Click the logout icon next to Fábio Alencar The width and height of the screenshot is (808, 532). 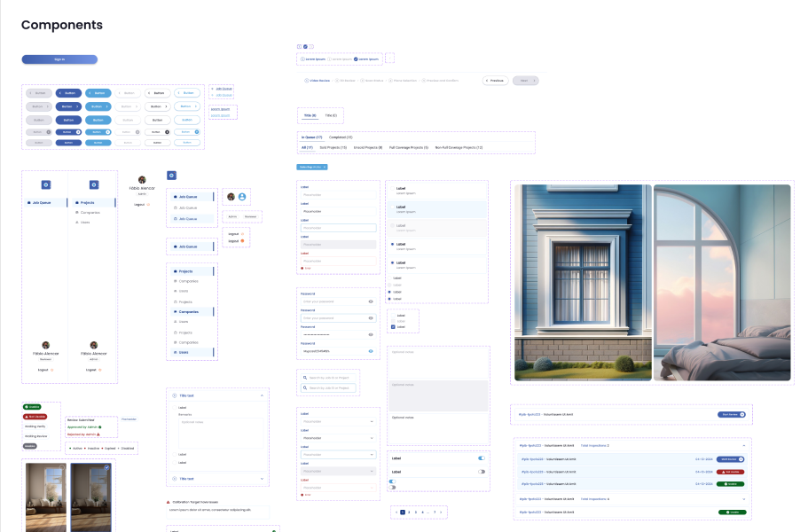(147, 204)
